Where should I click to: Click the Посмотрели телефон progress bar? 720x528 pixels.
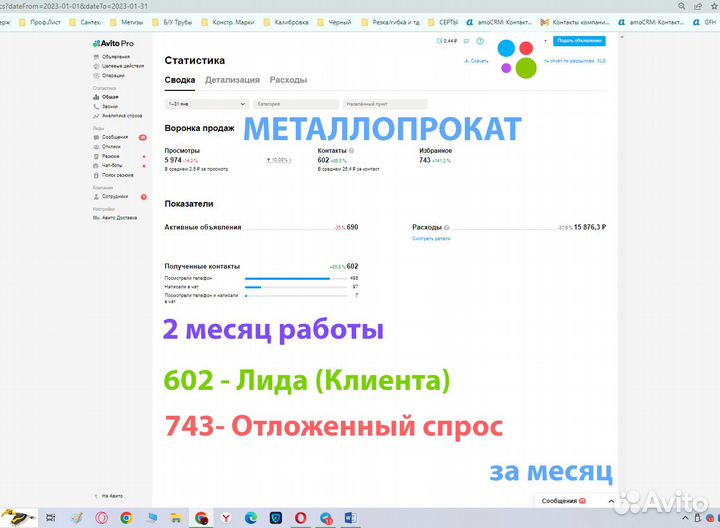point(296,278)
